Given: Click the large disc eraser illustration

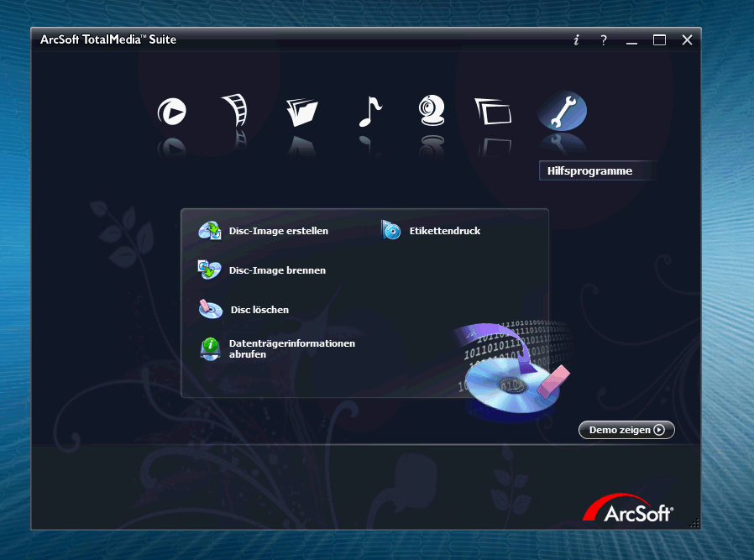Looking at the screenshot, I should point(513,370).
